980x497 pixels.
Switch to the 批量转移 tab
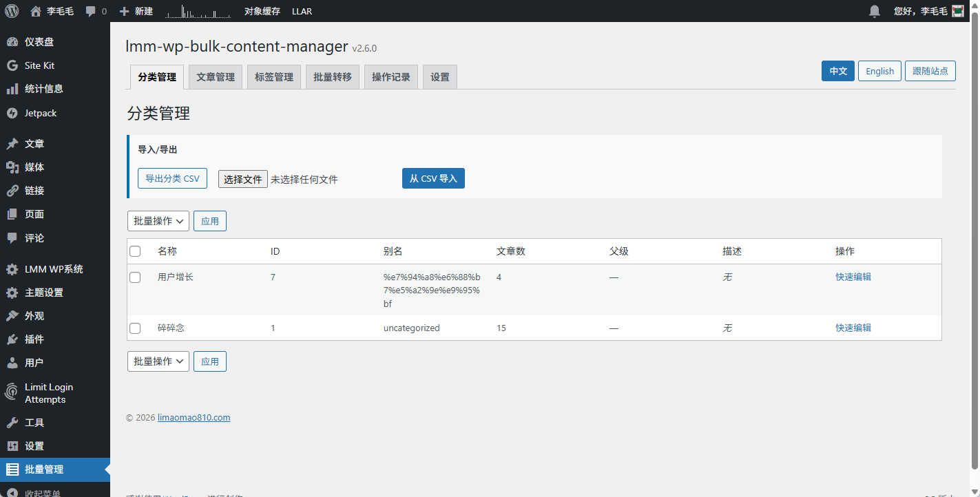(x=333, y=77)
